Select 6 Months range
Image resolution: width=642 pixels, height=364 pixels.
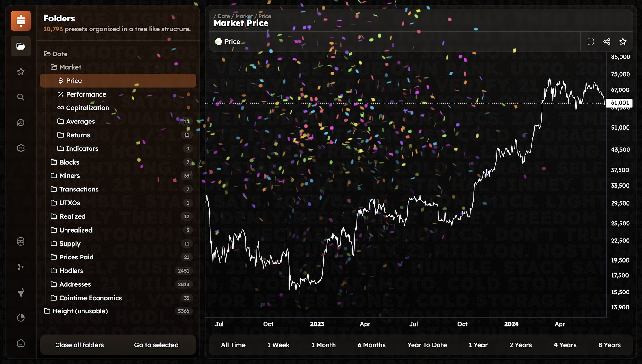371,345
